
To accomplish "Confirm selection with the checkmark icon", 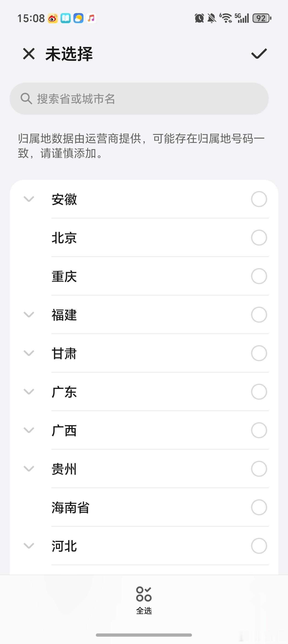I will 259,54.
